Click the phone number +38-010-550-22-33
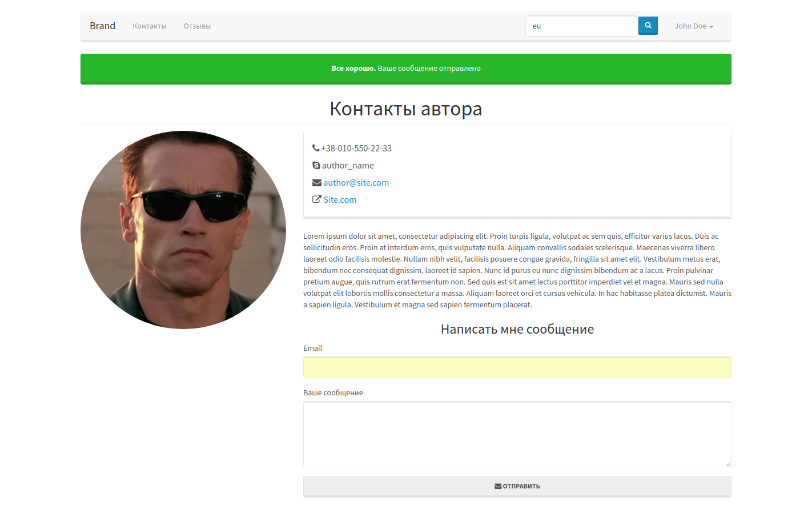The image size is (812, 509). point(356,149)
